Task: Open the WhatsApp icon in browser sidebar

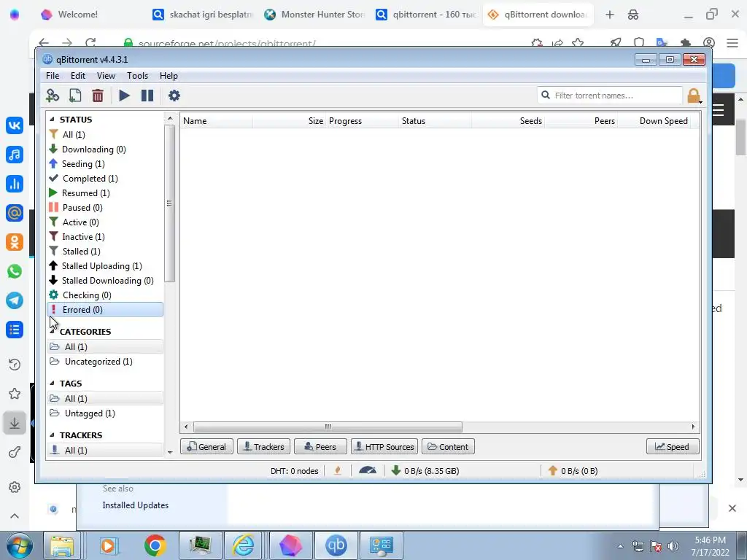Action: (15, 271)
